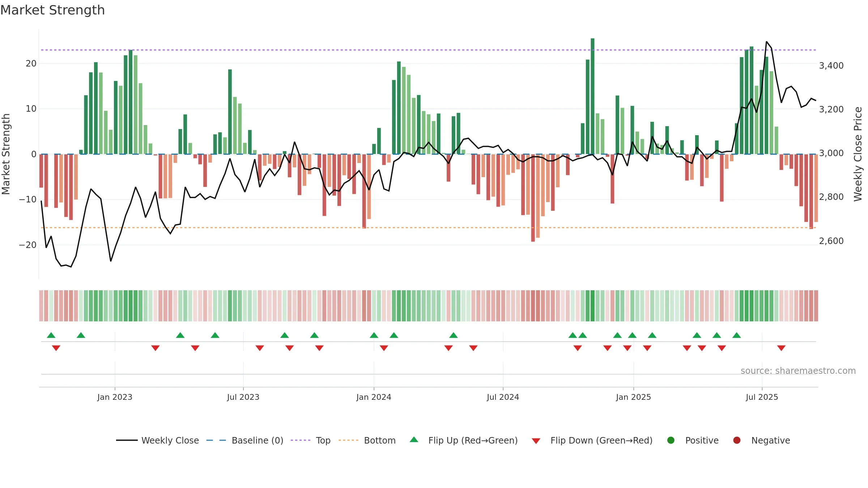Viewport: 868px width, 488px height.
Task: Click the 3,000 price axis tick
Action: pyautogui.click(x=831, y=153)
